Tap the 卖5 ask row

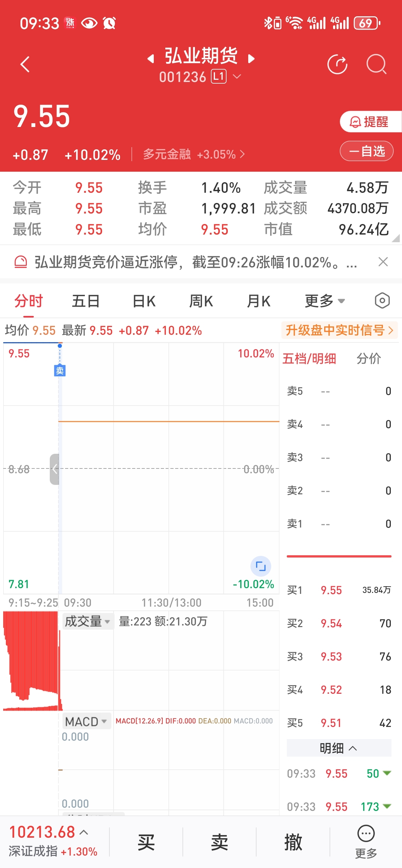(x=339, y=391)
